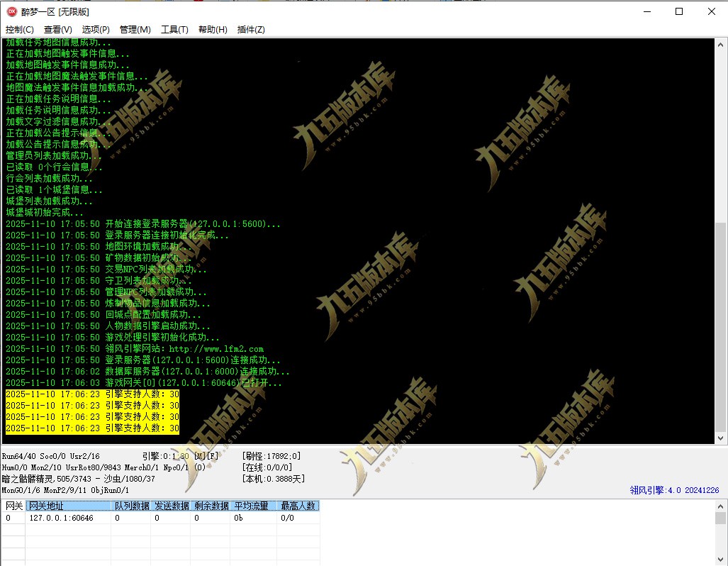This screenshot has width=728, height=566.
Task: Open the 帮助(H) menu
Action: coord(213,30)
